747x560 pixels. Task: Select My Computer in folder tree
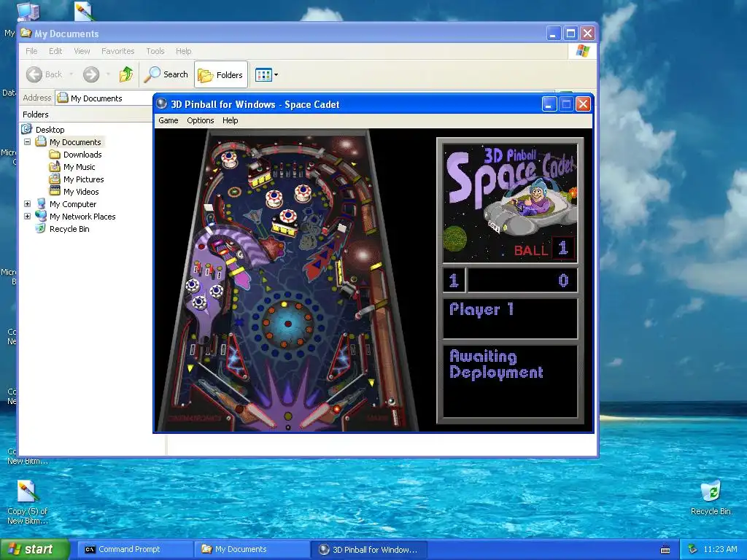pyautogui.click(x=73, y=204)
